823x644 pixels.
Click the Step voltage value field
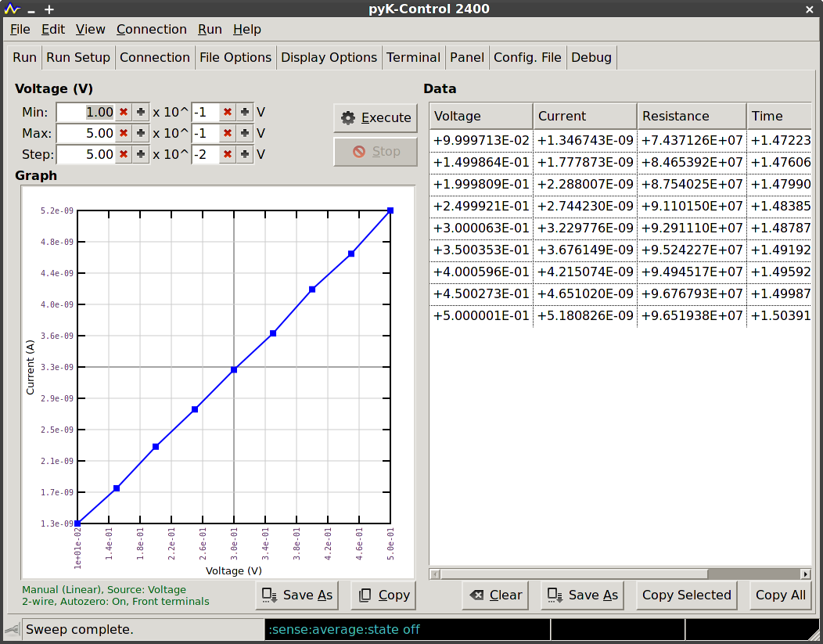[86, 154]
